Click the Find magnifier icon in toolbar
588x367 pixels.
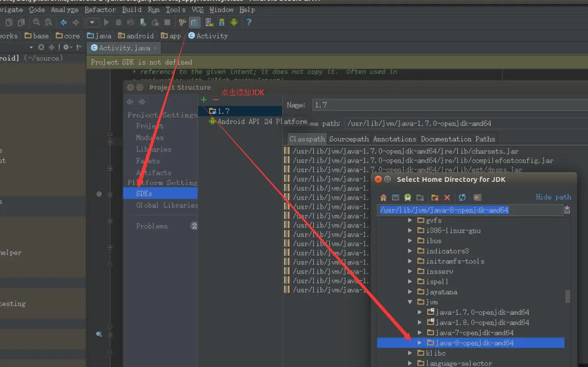tap(36, 22)
